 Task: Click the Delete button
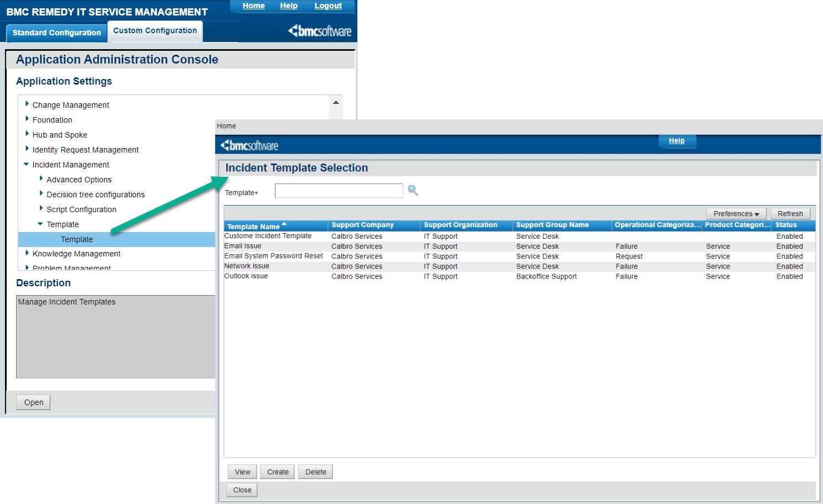coord(316,472)
